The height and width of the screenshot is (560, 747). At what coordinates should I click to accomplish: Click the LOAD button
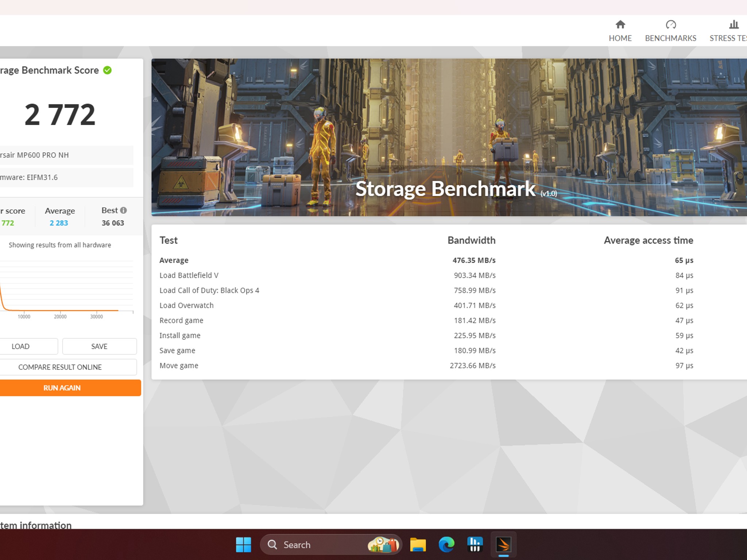click(29, 346)
